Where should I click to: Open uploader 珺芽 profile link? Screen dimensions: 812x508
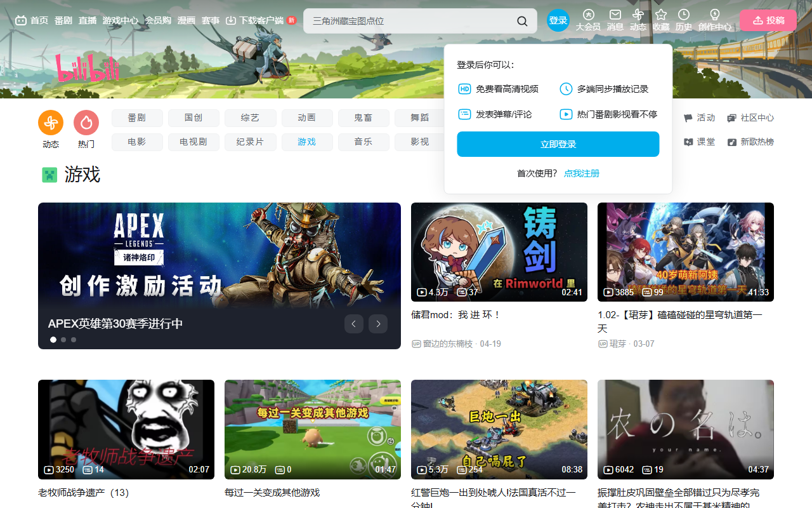click(x=618, y=344)
